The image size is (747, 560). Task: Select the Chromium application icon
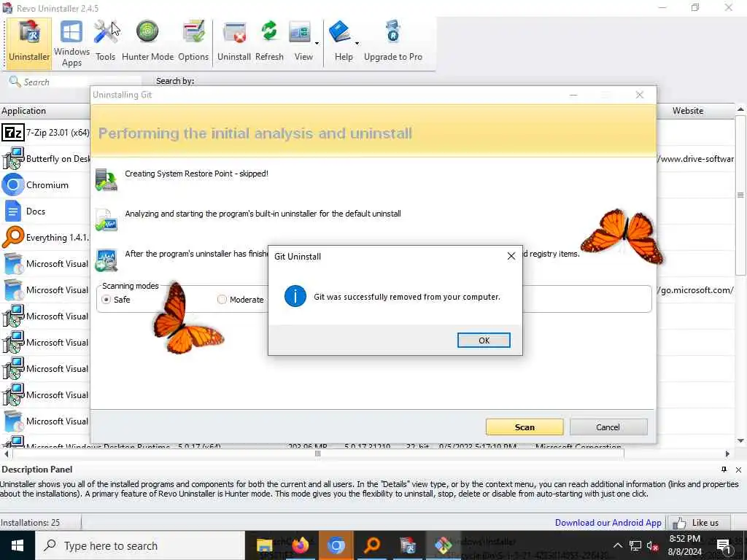13,184
